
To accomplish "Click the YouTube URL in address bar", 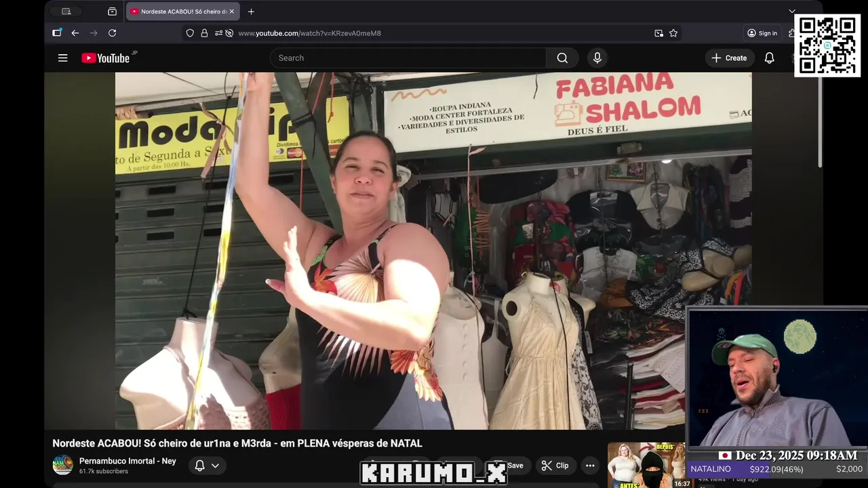I will tap(309, 33).
